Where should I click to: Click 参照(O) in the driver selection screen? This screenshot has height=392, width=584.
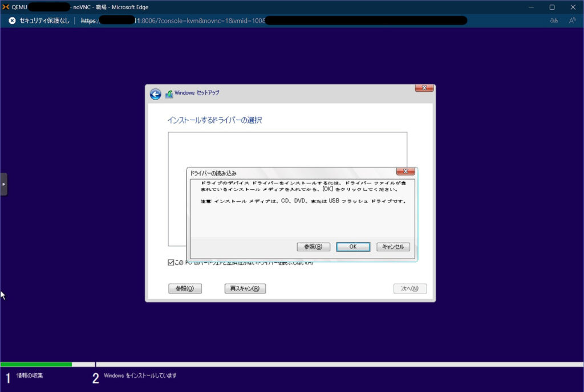tap(185, 288)
